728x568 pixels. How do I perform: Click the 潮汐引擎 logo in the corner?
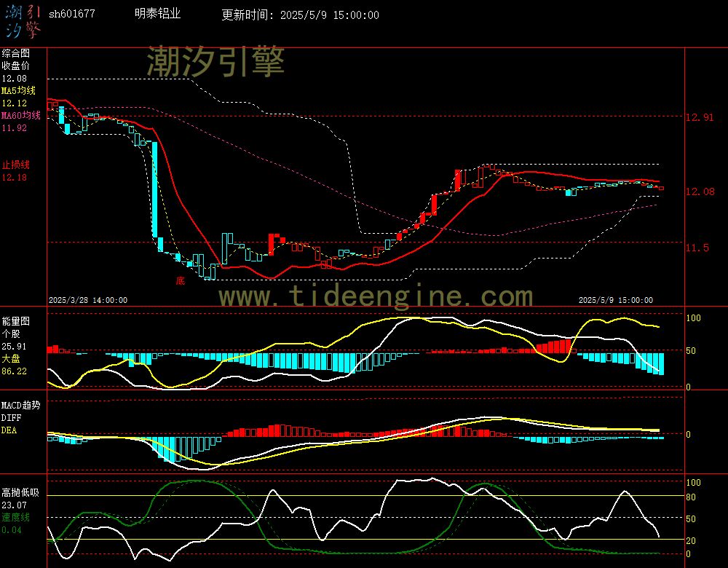23,21
